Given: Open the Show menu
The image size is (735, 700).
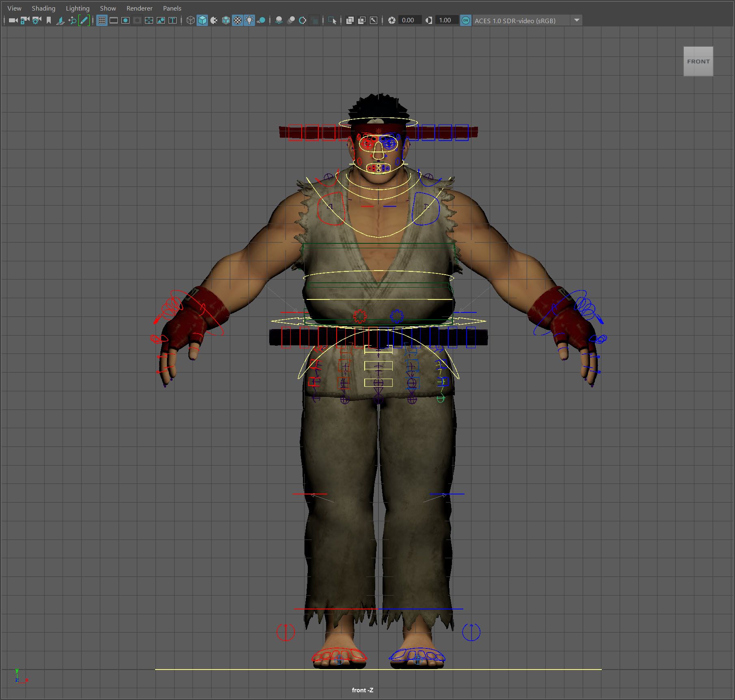Looking at the screenshot, I should tap(108, 8).
